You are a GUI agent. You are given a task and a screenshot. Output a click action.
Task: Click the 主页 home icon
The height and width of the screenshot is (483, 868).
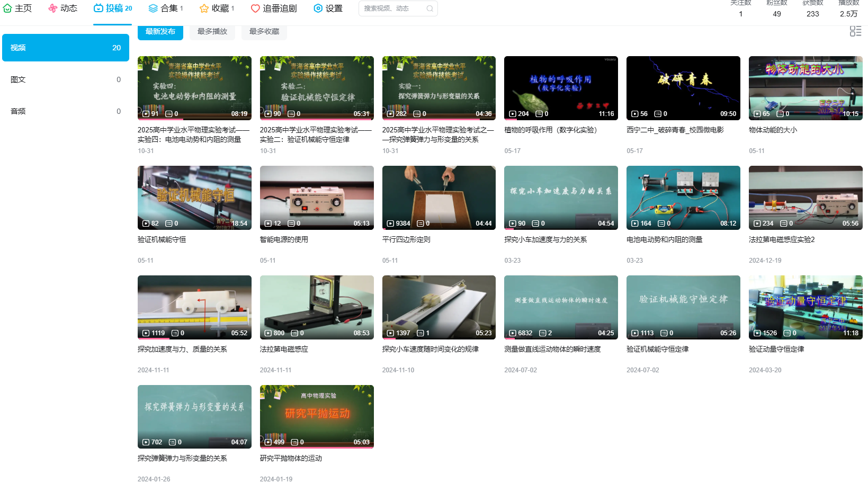coord(7,8)
